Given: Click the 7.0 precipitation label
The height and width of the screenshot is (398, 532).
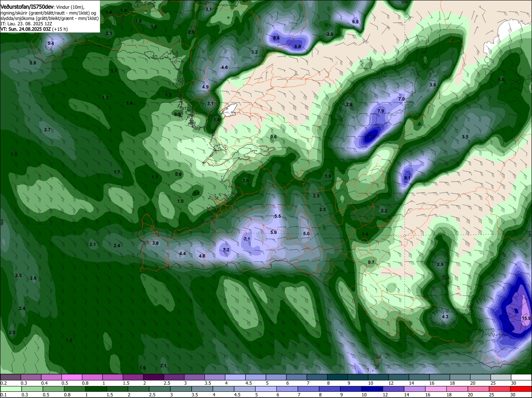Looking at the screenshot, I should [x=401, y=99].
